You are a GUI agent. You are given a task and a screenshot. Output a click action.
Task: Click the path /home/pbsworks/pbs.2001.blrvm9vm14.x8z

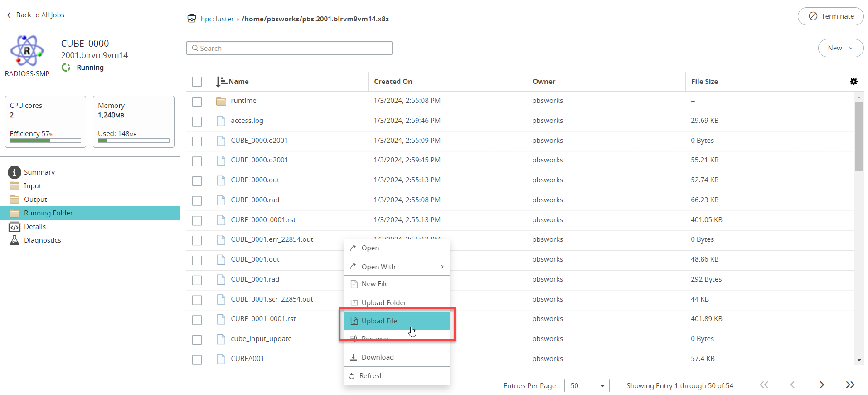pos(315,19)
